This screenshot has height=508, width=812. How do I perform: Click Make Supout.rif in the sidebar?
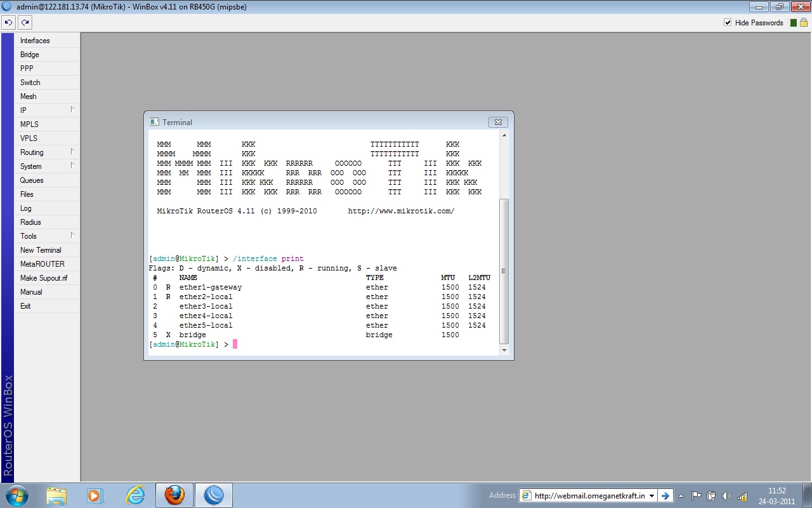(x=43, y=278)
